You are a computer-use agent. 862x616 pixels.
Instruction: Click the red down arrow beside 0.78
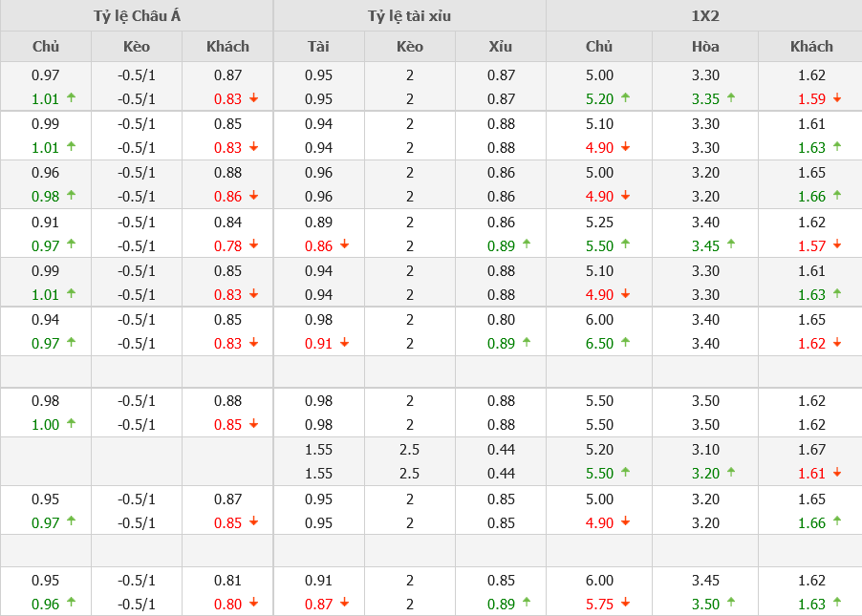(x=254, y=244)
